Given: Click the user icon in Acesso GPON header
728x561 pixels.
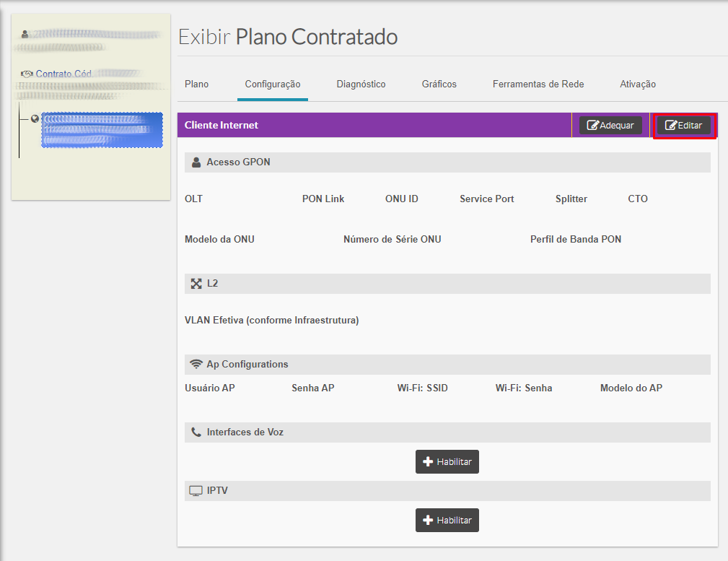Looking at the screenshot, I should pyautogui.click(x=196, y=162).
